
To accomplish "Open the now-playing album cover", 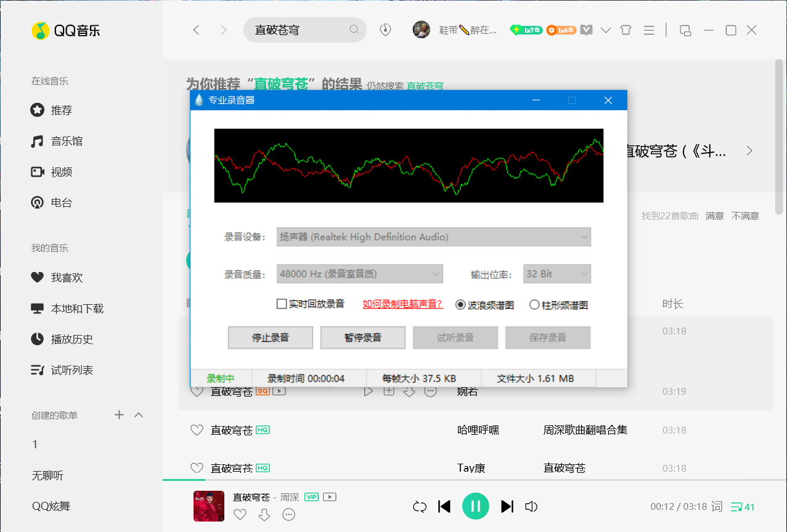I will pos(208,506).
